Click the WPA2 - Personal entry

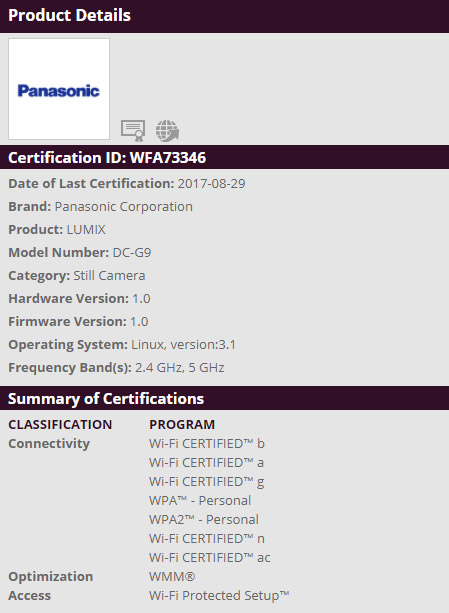tap(204, 520)
